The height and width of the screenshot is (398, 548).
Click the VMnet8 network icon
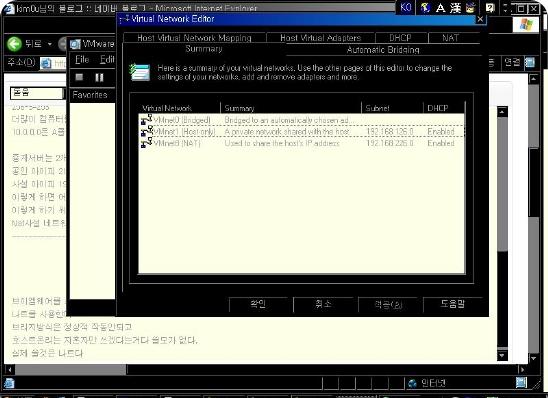click(x=146, y=143)
